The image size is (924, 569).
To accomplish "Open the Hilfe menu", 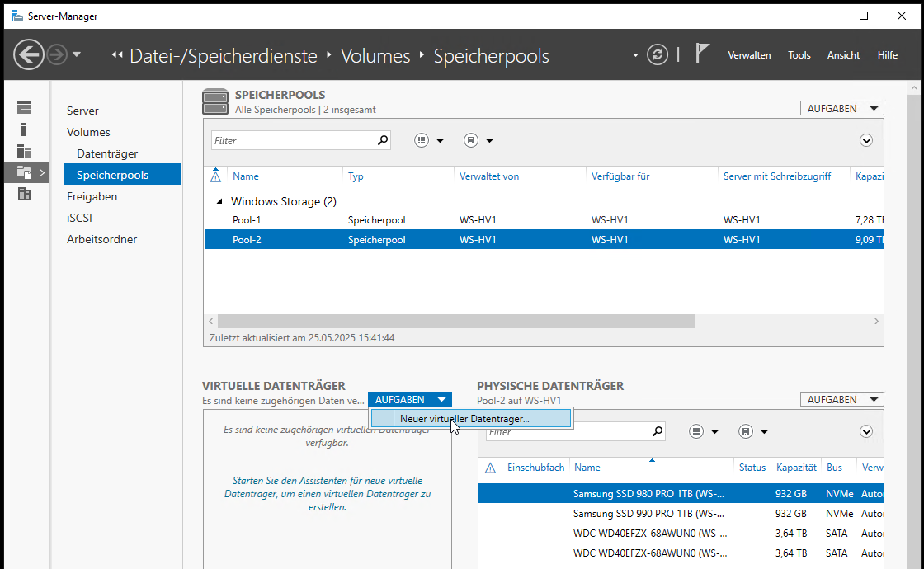I will pos(888,54).
